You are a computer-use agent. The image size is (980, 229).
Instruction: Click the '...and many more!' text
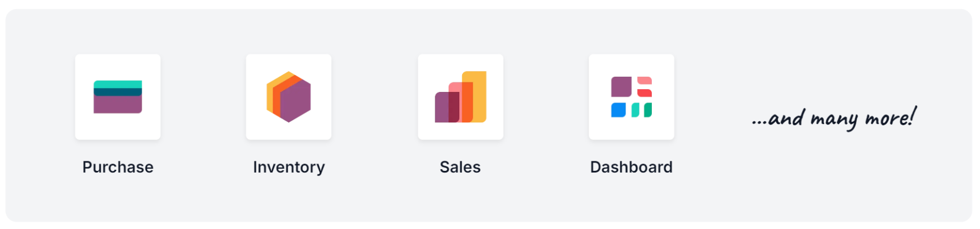point(834,118)
